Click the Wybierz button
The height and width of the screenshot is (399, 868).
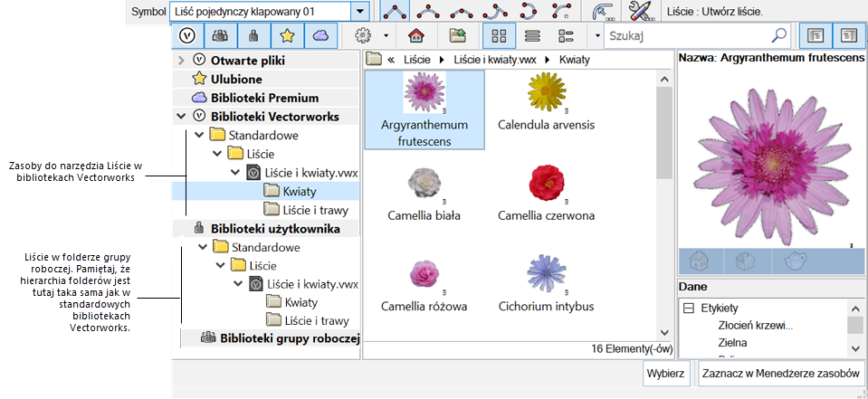pyautogui.click(x=667, y=373)
